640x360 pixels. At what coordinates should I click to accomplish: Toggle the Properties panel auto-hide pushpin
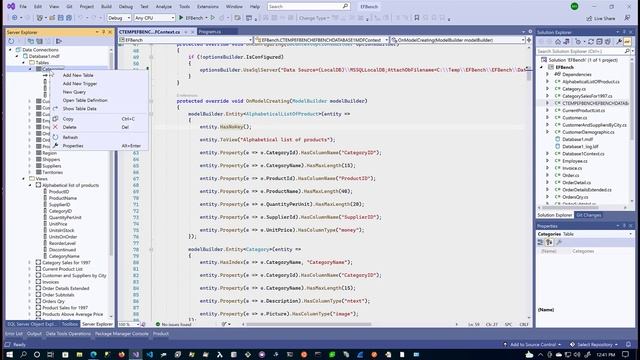click(x=624, y=226)
